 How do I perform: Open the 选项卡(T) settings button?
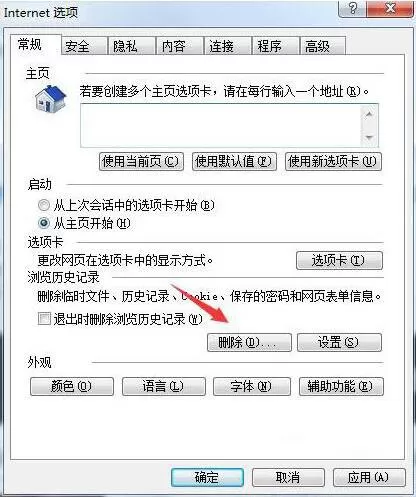(339, 260)
